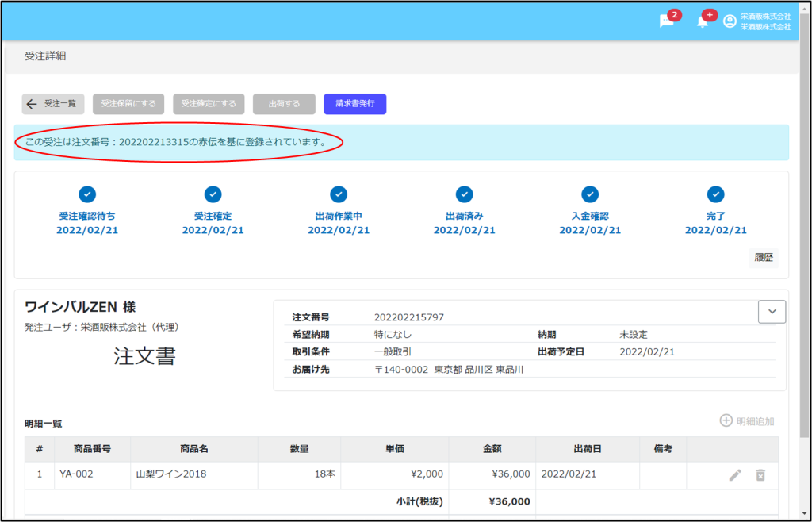Click the 商品番号 column header
This screenshot has height=522, width=812.
92,449
